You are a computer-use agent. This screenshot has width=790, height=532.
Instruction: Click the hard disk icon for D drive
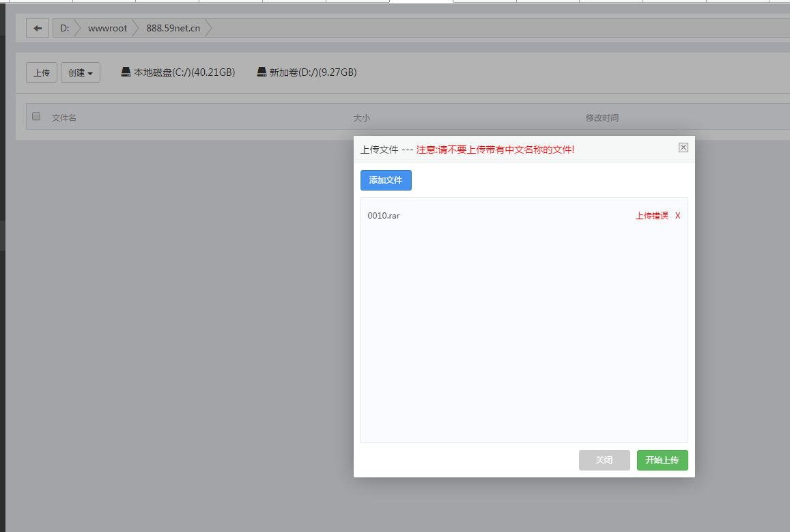[262, 72]
